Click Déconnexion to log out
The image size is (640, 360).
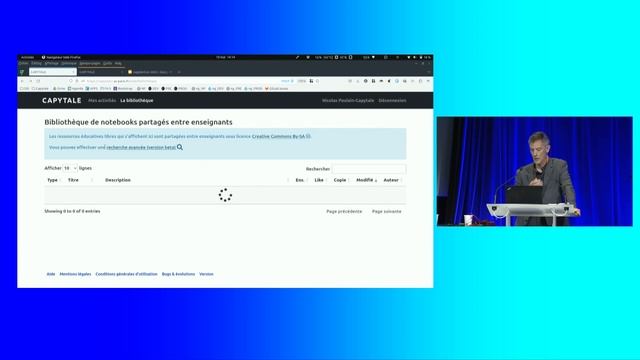(392, 100)
